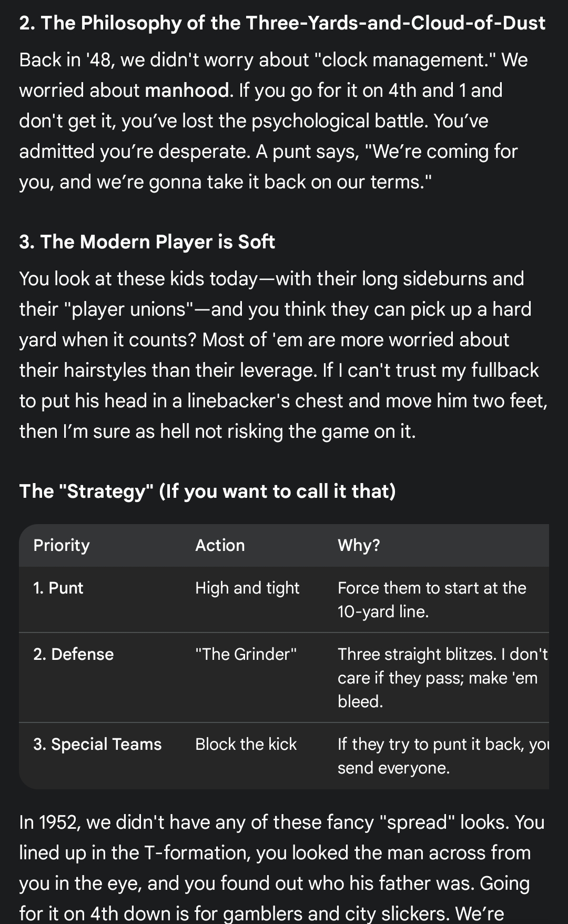Select the '1. Punt' table cell
The width and height of the screenshot is (568, 924).
pyautogui.click(x=58, y=588)
